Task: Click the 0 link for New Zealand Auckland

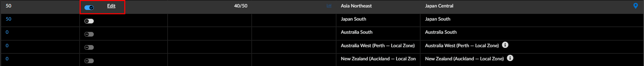Action: [7, 59]
